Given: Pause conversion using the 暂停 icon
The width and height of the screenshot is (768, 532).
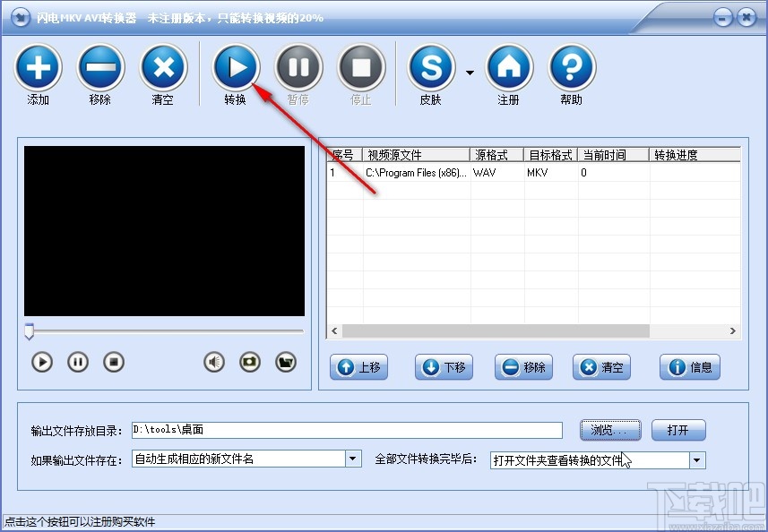Looking at the screenshot, I should pyautogui.click(x=298, y=68).
